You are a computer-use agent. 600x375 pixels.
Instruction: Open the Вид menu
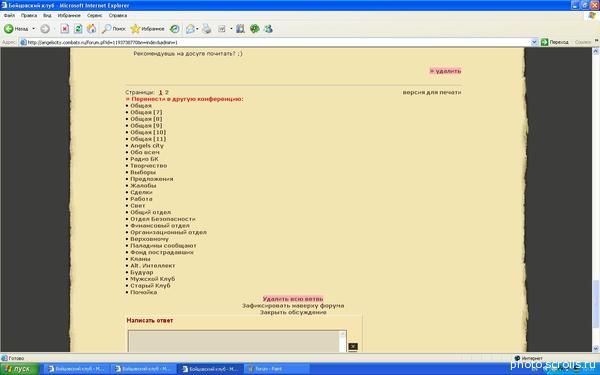[47, 16]
